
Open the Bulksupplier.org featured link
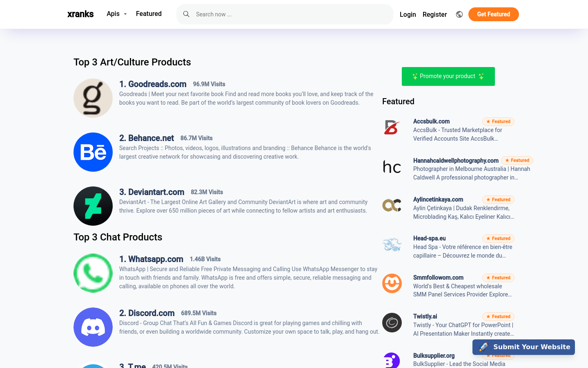[434, 356]
